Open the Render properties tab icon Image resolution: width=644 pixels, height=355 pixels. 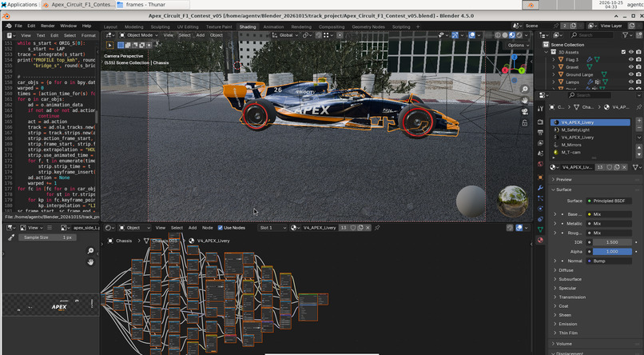540,122
